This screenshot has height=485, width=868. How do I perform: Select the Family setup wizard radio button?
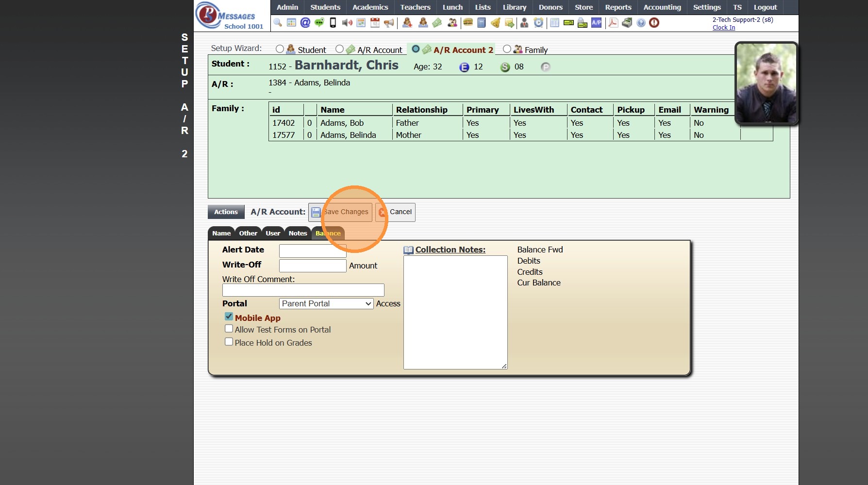pyautogui.click(x=507, y=49)
